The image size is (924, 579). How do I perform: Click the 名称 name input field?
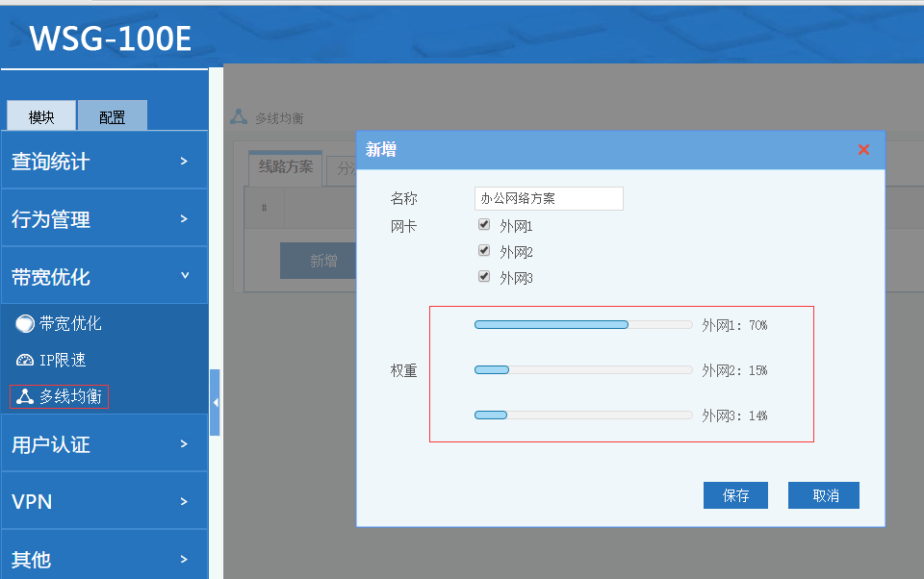[549, 198]
